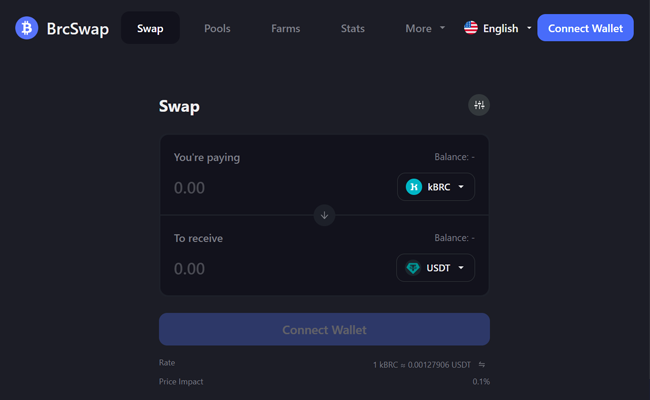Viewport: 650px width, 400px height.
Task: Click the top-right Connect Wallet button
Action: [x=585, y=28]
